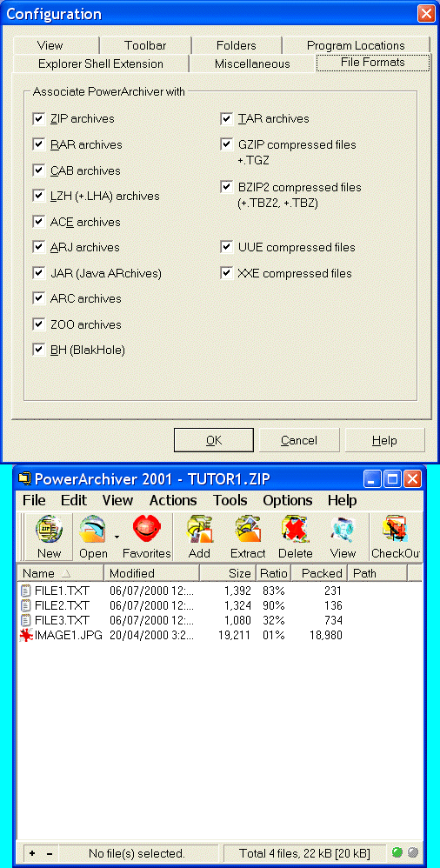The height and width of the screenshot is (868, 440).
Task: Toggle UUE compressed files checkbox
Action: (x=226, y=247)
